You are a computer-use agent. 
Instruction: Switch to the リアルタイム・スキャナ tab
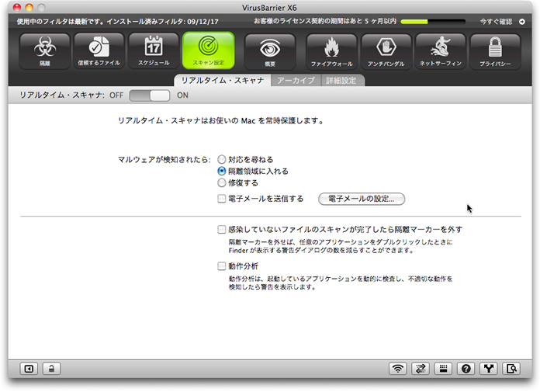pos(223,81)
